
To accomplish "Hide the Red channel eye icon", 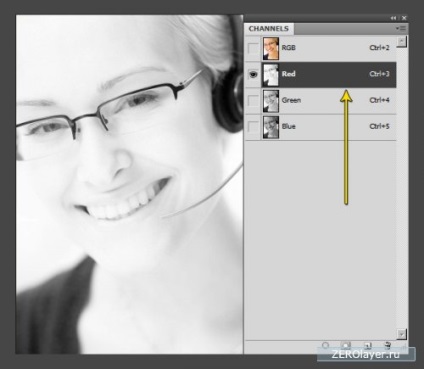I will tap(253, 75).
